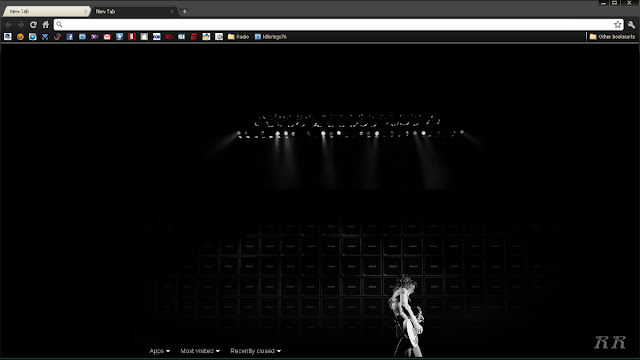Click the search magnifier in address bar

(60, 24)
